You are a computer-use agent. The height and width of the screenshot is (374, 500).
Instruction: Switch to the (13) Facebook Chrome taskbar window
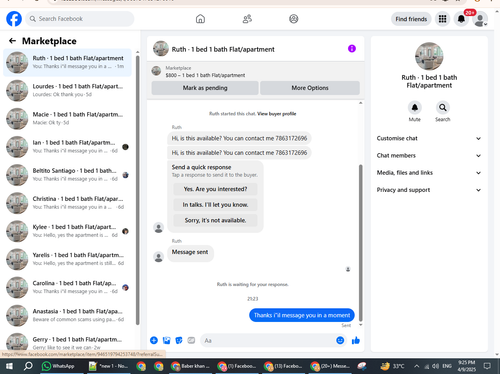pyautogui.click(x=283, y=366)
